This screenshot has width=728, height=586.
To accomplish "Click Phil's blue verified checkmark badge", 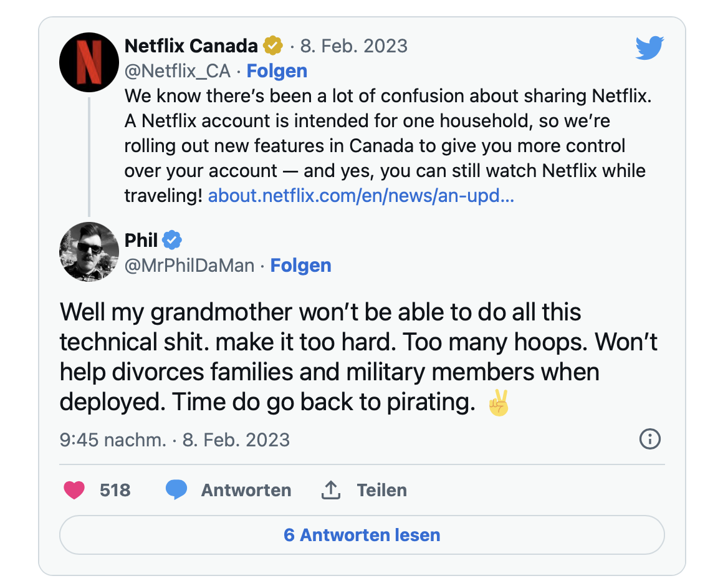I will (172, 240).
